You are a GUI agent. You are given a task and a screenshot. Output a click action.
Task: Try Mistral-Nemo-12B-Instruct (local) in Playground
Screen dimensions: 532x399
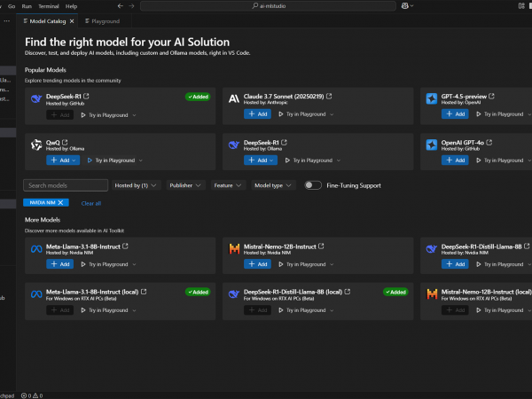point(500,310)
